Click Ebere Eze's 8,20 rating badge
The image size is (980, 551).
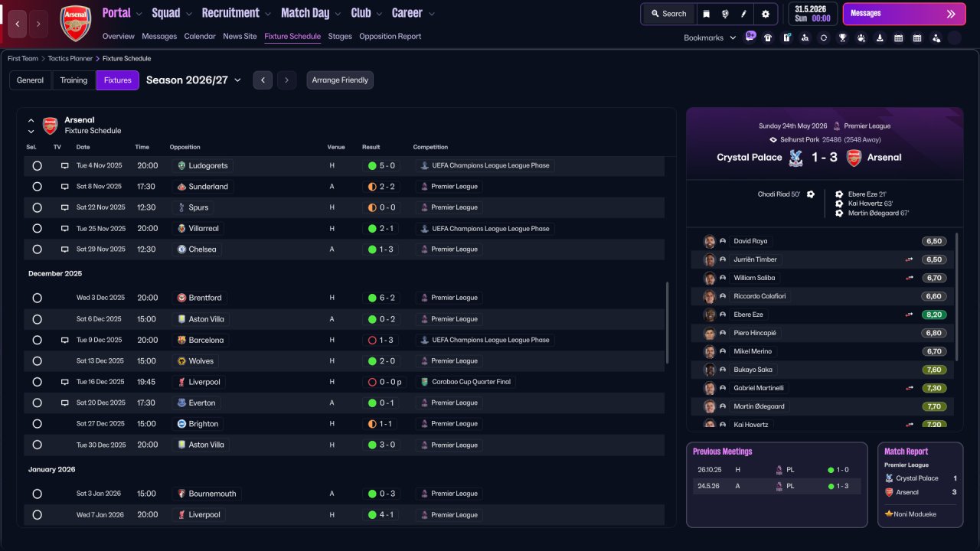(x=933, y=315)
